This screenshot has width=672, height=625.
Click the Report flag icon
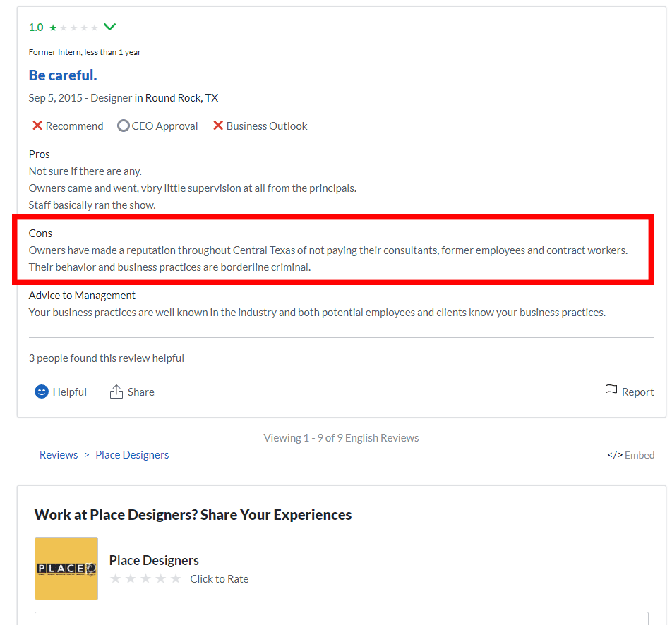(x=611, y=392)
